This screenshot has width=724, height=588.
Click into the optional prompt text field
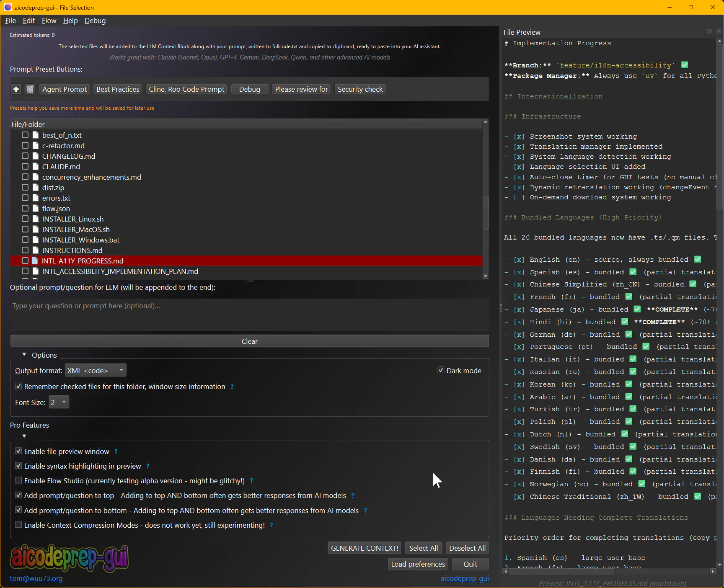tap(250, 315)
